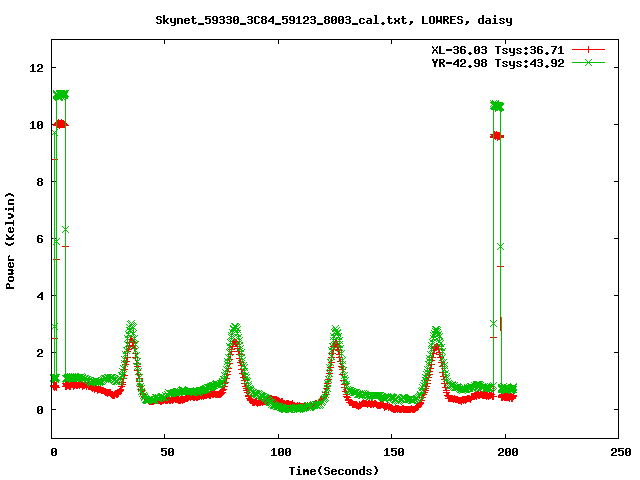Click the red calibration plateau at 10 Kelvin at start

tap(61, 124)
